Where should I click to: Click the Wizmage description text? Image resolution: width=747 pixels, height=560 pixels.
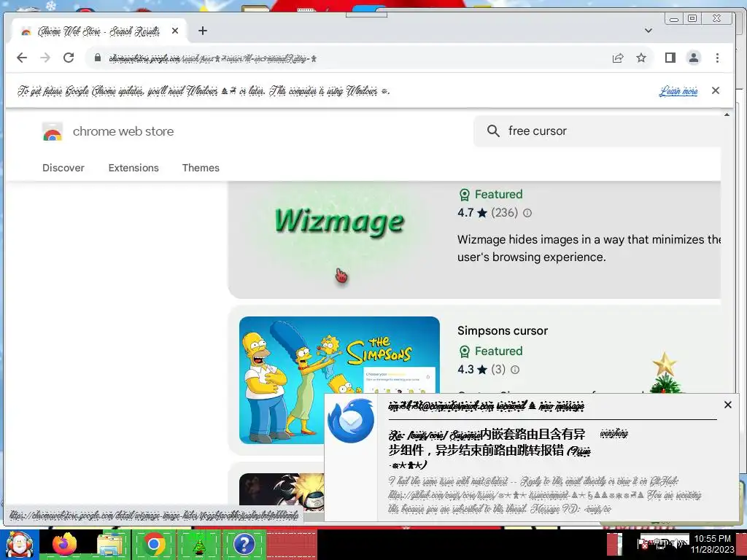[x=589, y=248]
